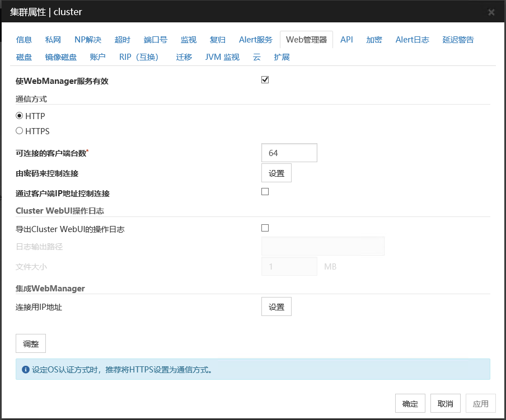Enable exporting Cluster WebUI operation log
The height and width of the screenshot is (420, 506).
(x=265, y=228)
